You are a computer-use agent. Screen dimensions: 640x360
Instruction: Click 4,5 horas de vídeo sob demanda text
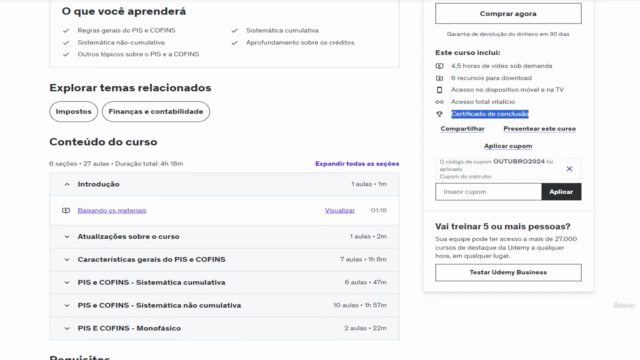tap(502, 66)
